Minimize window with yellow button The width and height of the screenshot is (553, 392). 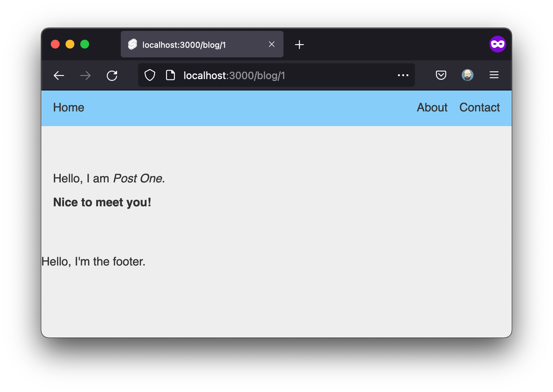click(x=70, y=44)
